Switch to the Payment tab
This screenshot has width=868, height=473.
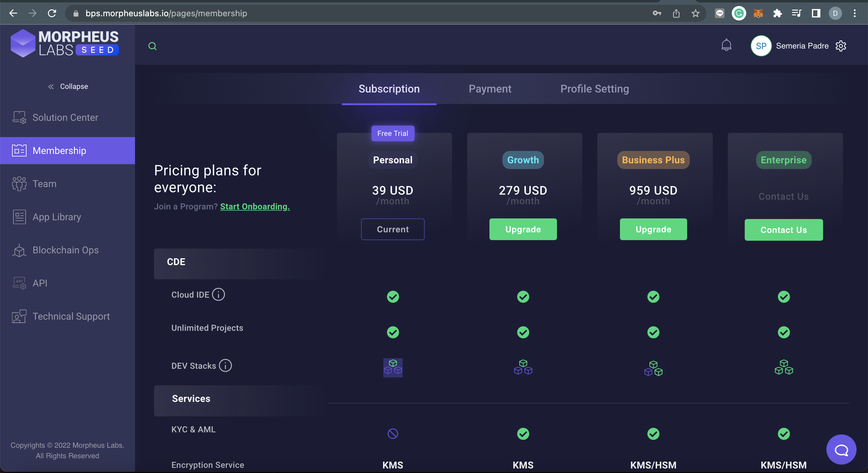click(x=489, y=89)
